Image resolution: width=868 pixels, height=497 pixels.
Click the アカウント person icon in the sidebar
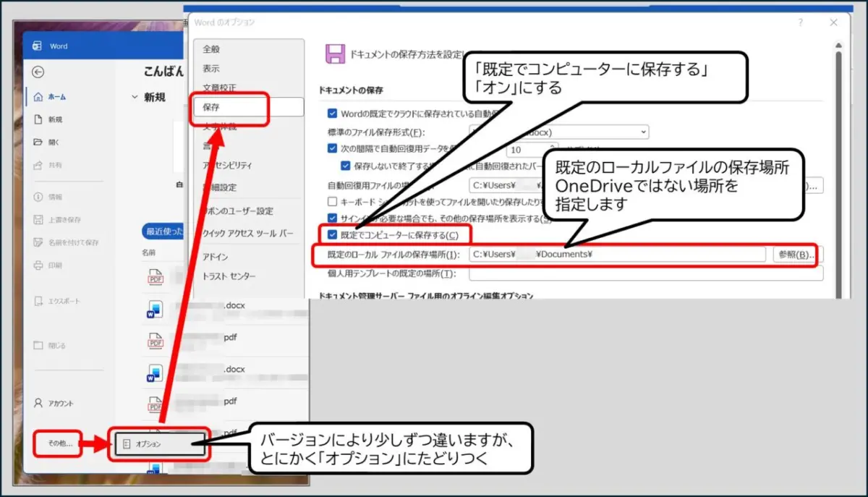[38, 403]
